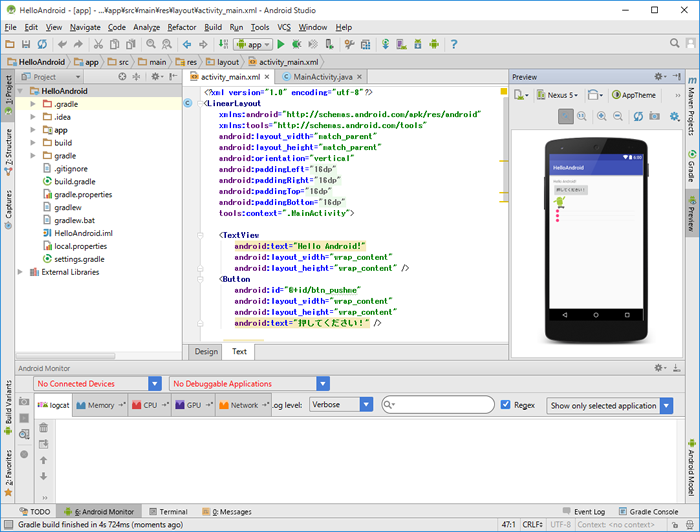Select build.gradle in the project tree
700x532 pixels.
(x=75, y=182)
